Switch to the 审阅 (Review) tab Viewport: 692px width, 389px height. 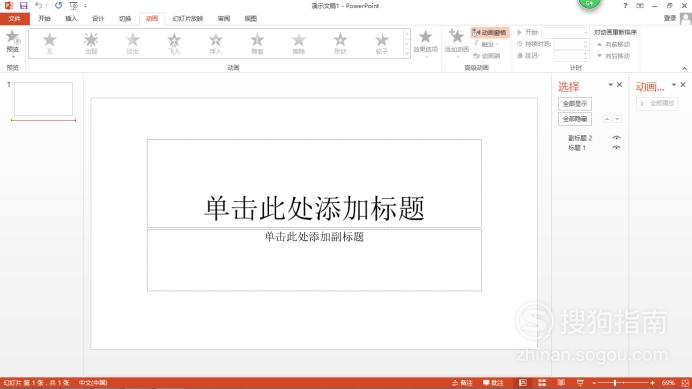click(224, 19)
